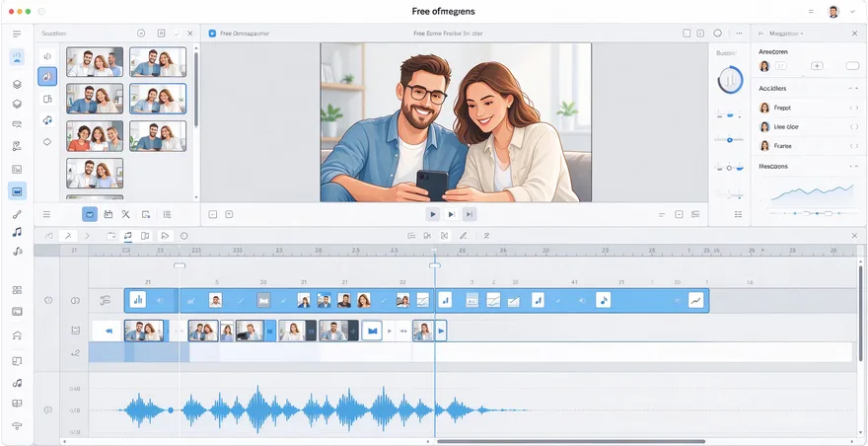
Task: Toggle the pill switch in Areecoren section
Action: (x=852, y=66)
